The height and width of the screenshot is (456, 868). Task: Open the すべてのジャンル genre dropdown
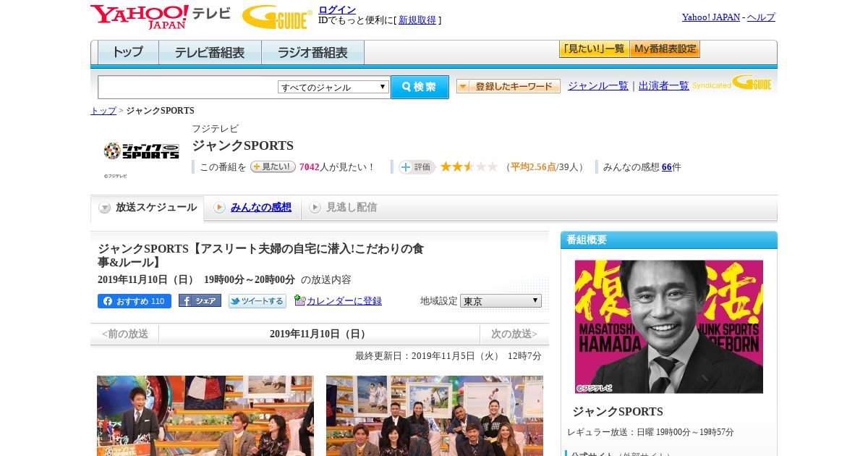click(x=333, y=87)
